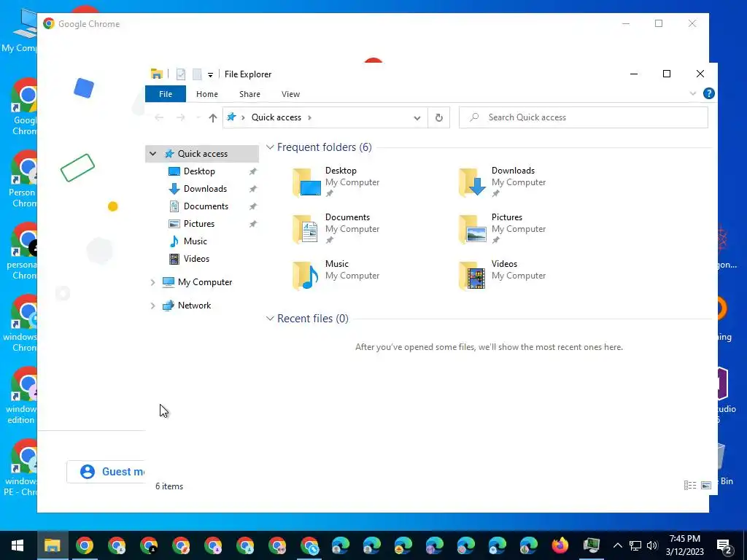Select Documents in navigation pane

click(x=206, y=206)
